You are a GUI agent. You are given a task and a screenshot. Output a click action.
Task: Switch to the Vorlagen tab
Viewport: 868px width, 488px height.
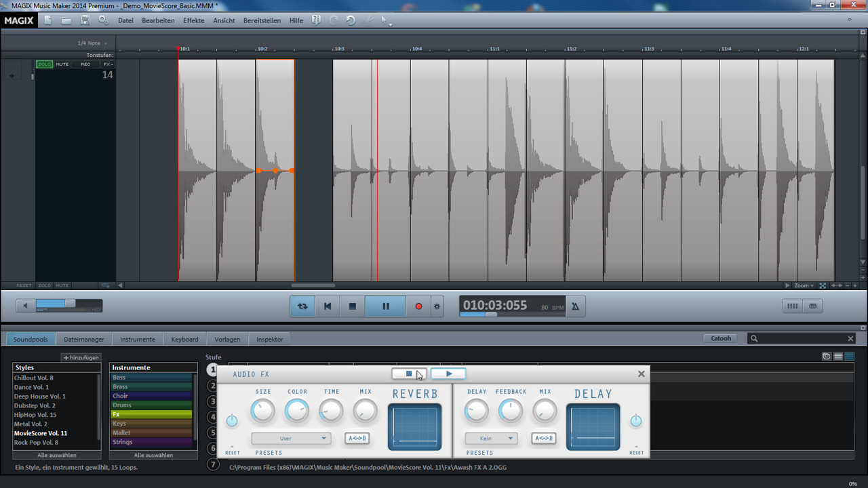pos(227,339)
